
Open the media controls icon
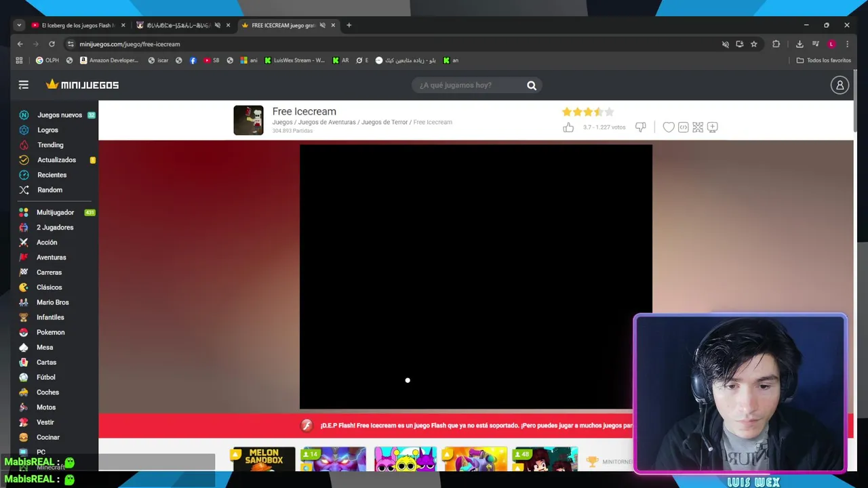815,44
